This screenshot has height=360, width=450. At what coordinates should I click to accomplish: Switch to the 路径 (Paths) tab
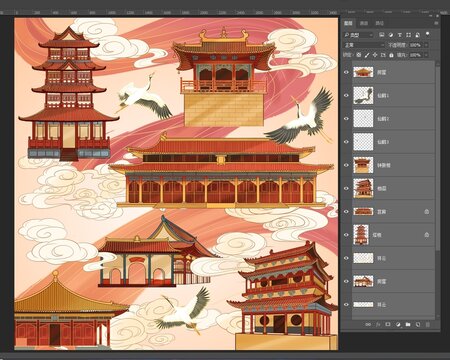(380, 23)
